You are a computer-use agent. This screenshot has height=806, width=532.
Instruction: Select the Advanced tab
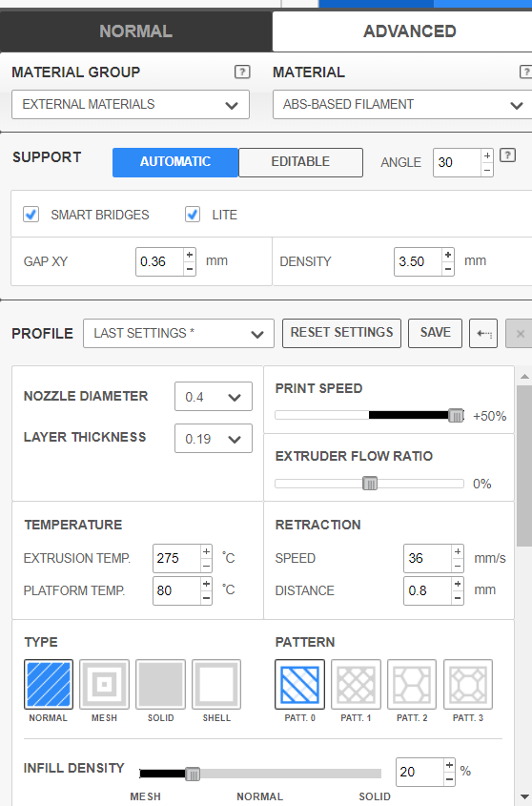coord(409,31)
